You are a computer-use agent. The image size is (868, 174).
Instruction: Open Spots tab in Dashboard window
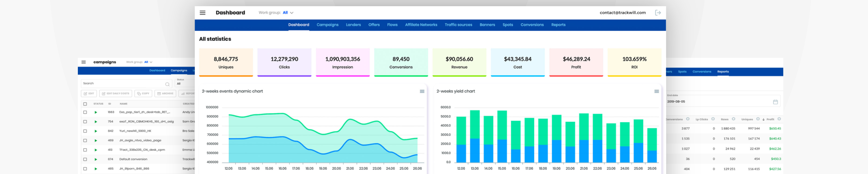click(508, 25)
